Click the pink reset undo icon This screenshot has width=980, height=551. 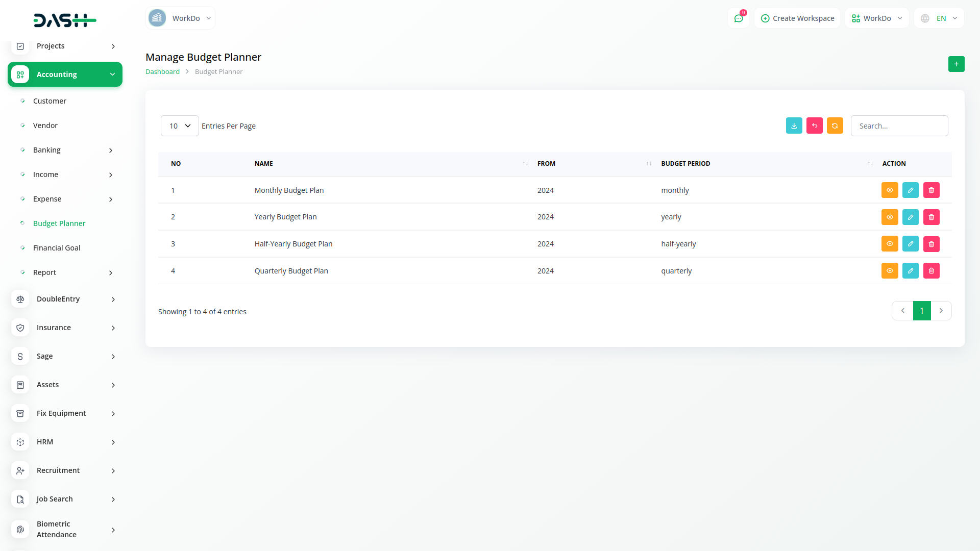coord(814,126)
